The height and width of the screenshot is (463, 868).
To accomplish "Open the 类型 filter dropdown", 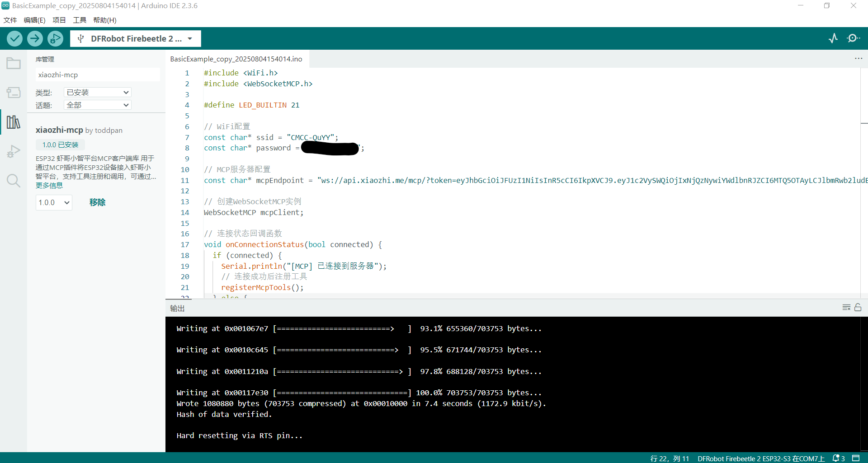I will 97,92.
